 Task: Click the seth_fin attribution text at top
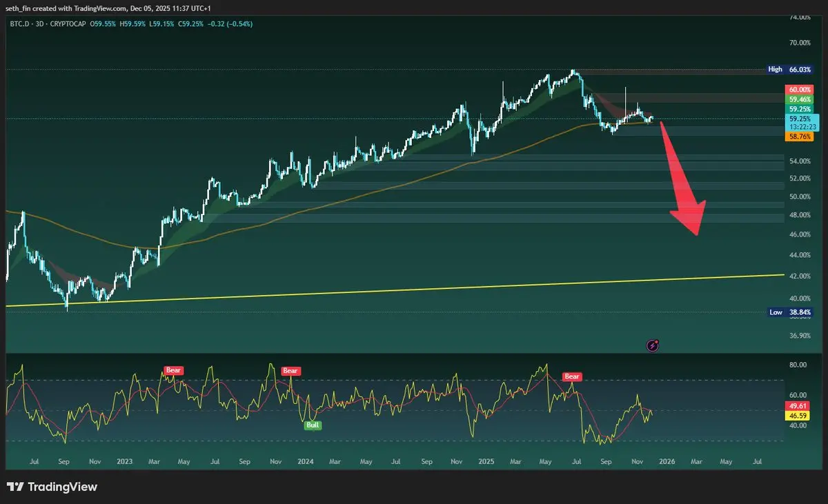point(19,8)
